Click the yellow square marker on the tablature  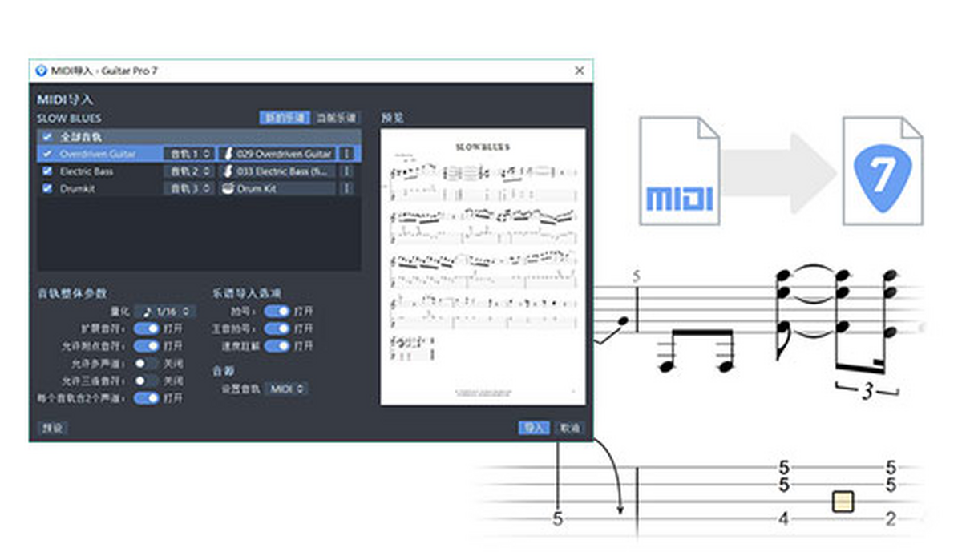843,502
